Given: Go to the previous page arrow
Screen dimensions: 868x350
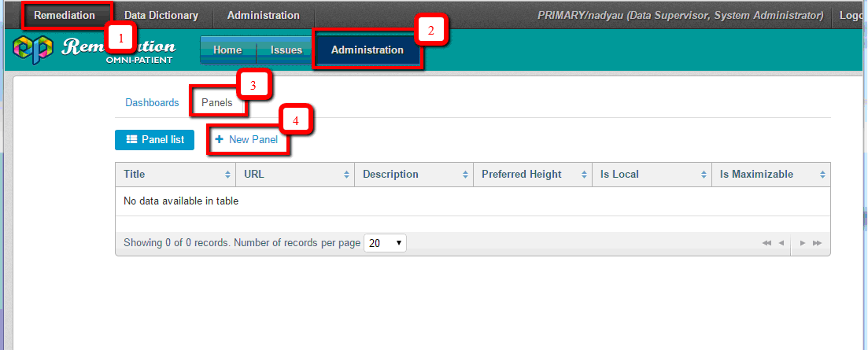Looking at the screenshot, I should [x=781, y=244].
